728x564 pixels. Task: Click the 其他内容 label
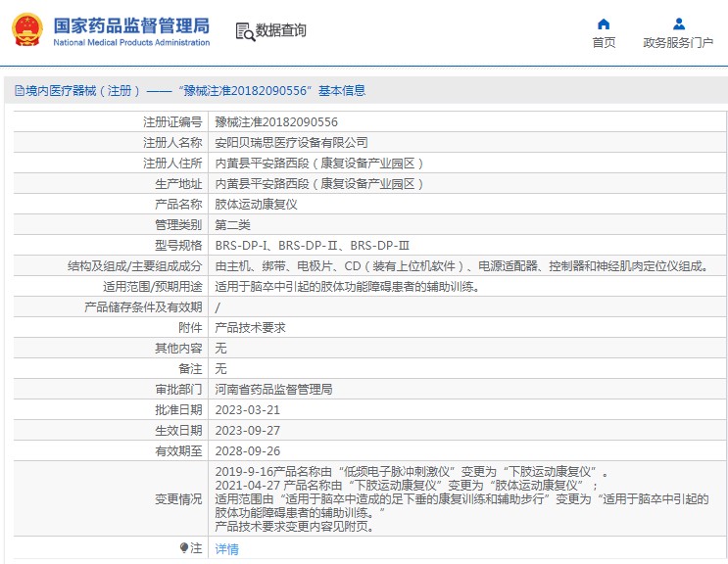178,349
